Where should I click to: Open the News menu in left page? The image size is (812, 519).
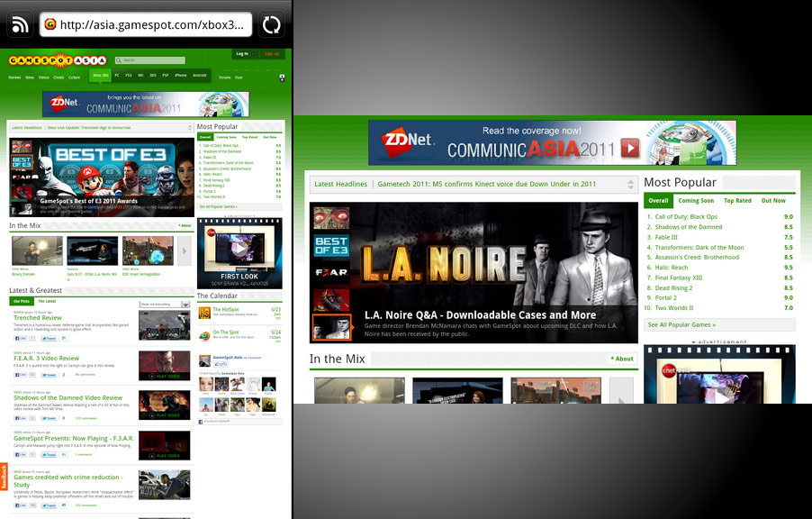(x=30, y=77)
